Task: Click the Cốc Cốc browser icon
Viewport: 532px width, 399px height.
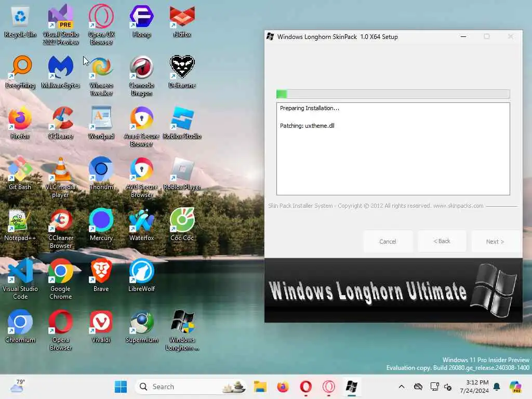Action: tap(182, 224)
